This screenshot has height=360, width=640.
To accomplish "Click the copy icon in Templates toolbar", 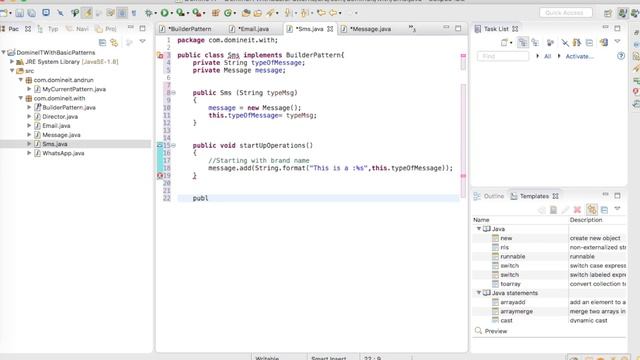I will [553, 209].
